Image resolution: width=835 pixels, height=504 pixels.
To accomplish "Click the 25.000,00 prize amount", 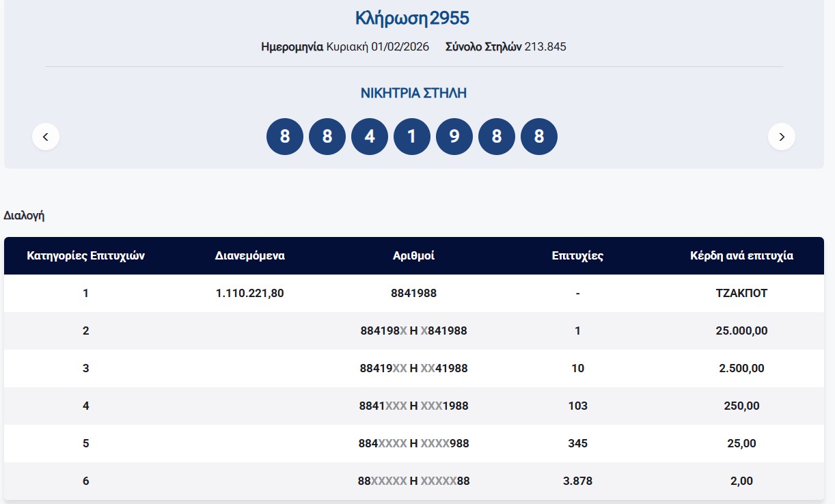I will coord(741,331).
